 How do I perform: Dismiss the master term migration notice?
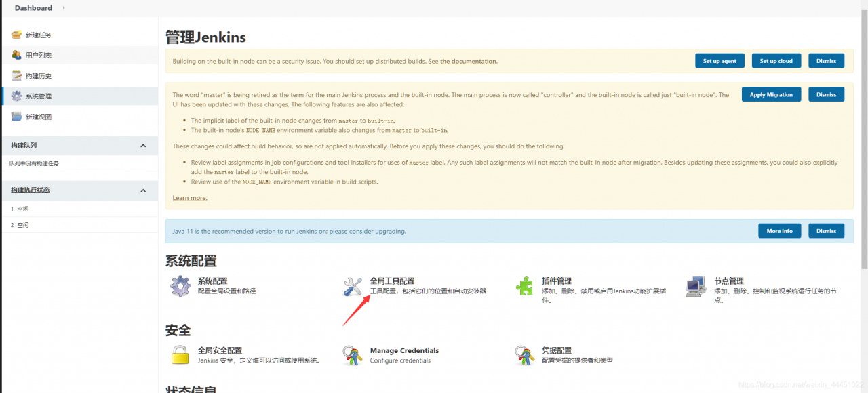coord(826,95)
